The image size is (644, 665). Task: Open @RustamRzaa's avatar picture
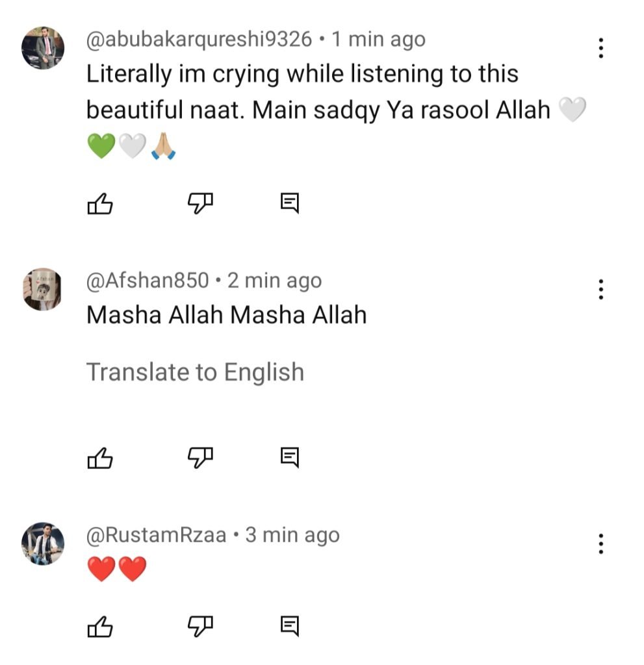pyautogui.click(x=43, y=544)
